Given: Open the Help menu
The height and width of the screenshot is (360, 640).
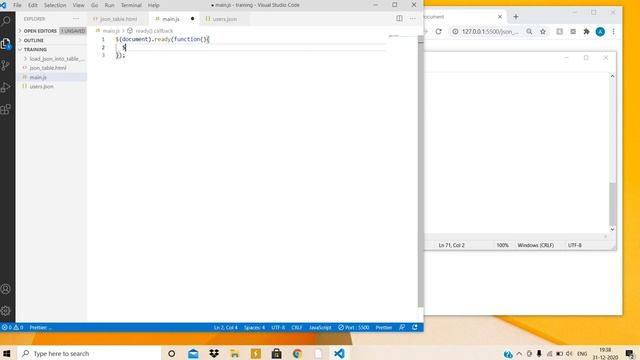Looking at the screenshot, I should tap(153, 5).
